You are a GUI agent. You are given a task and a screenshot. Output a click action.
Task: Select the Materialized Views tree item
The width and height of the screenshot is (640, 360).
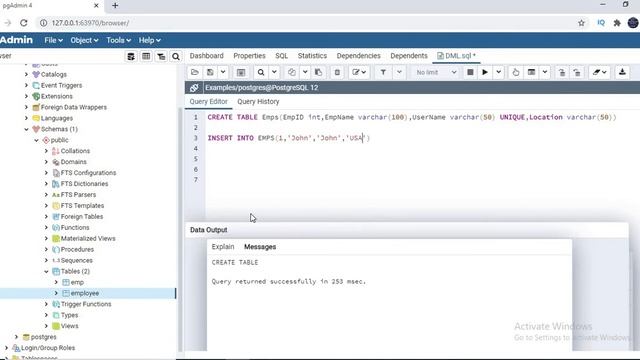[x=88, y=239]
